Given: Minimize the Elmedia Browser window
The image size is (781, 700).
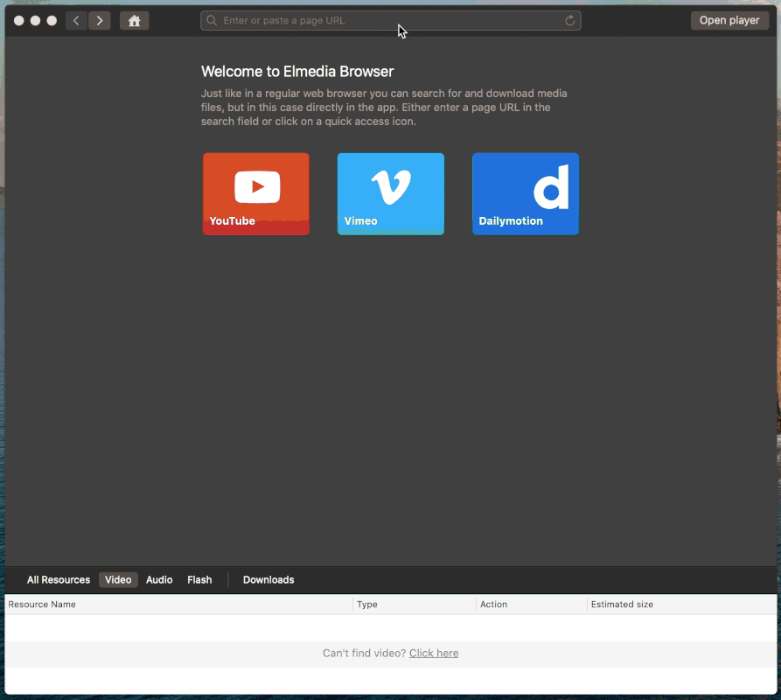Looking at the screenshot, I should (35, 20).
